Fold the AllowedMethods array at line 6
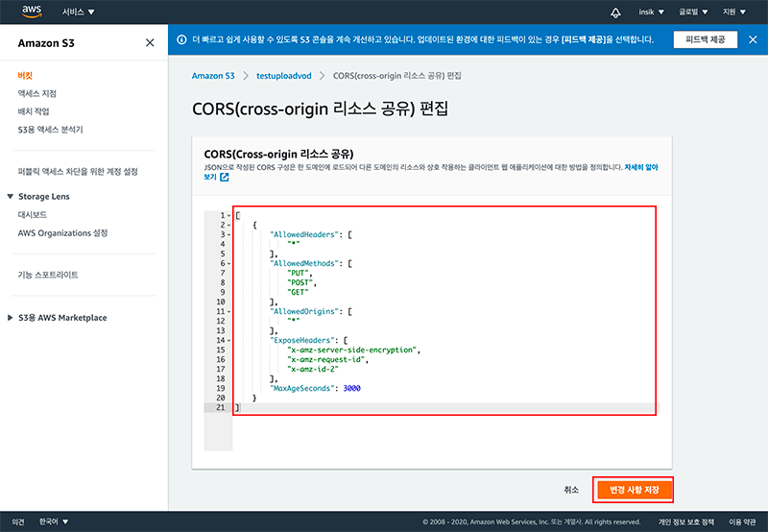The width and height of the screenshot is (768, 532). [228, 263]
